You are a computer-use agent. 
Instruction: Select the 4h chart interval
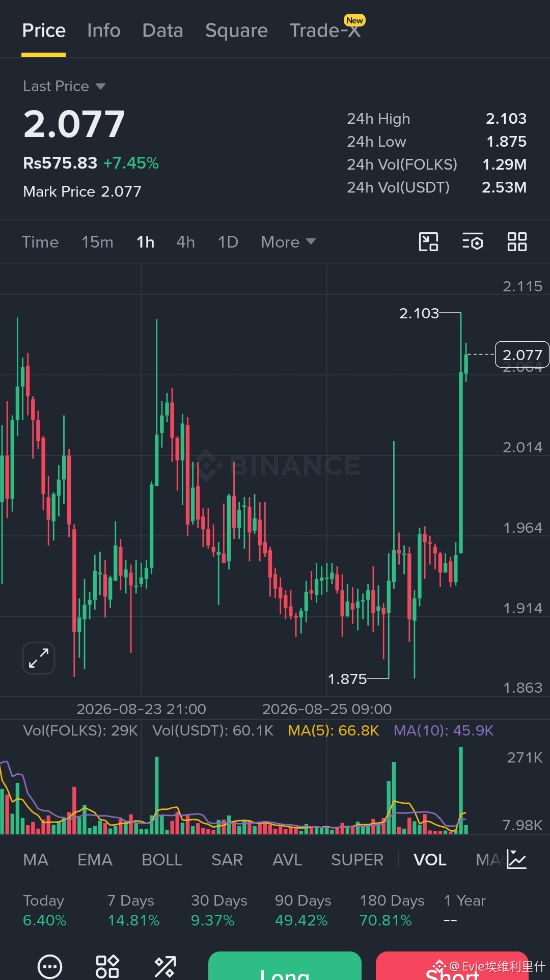coord(186,242)
